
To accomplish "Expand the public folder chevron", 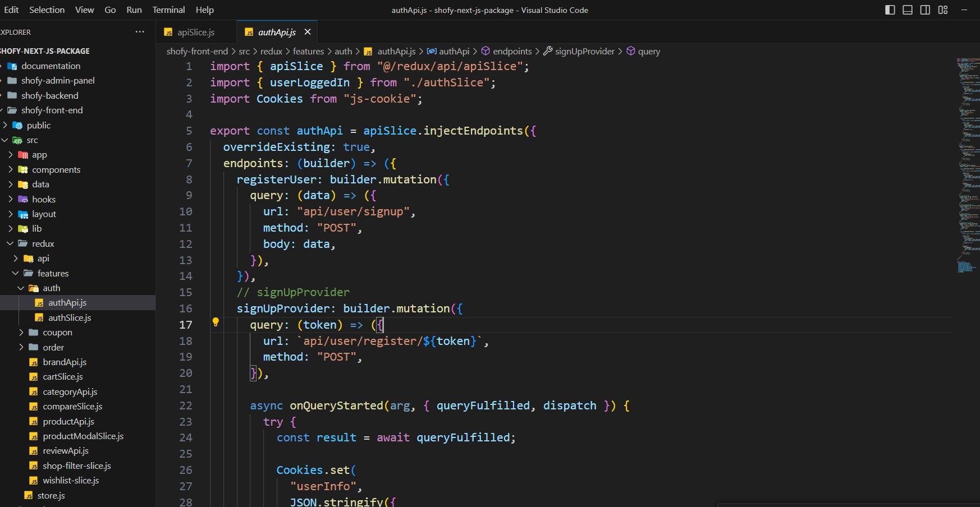I will pos(5,125).
